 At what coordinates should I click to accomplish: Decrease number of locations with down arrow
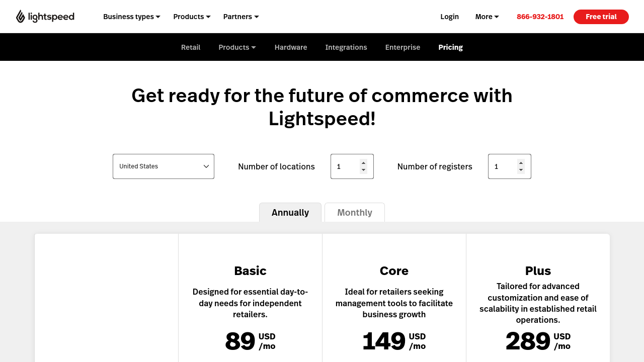363,170
